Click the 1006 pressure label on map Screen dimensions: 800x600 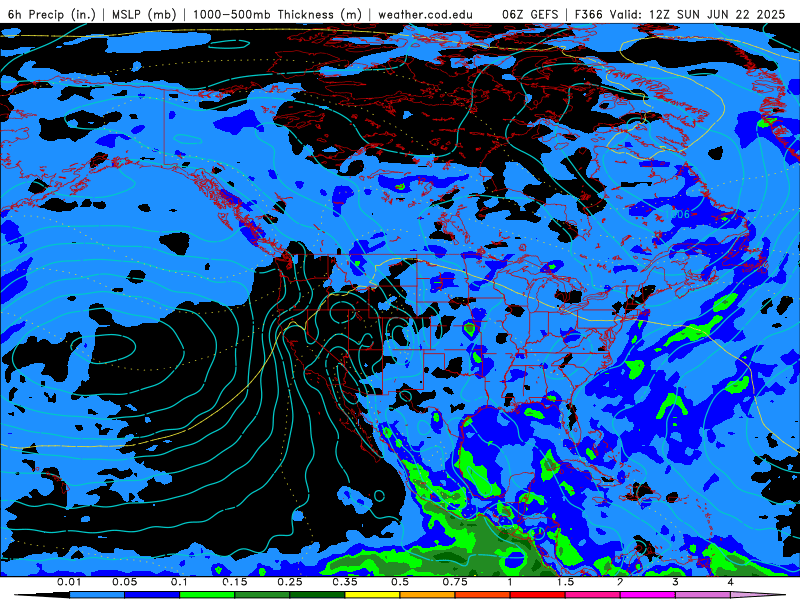click(678, 214)
